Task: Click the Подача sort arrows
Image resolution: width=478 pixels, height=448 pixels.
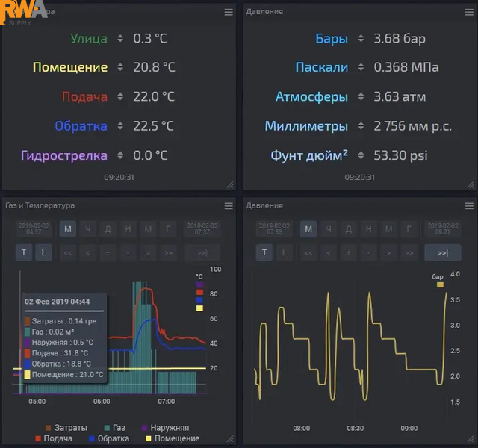Action: click(x=120, y=96)
